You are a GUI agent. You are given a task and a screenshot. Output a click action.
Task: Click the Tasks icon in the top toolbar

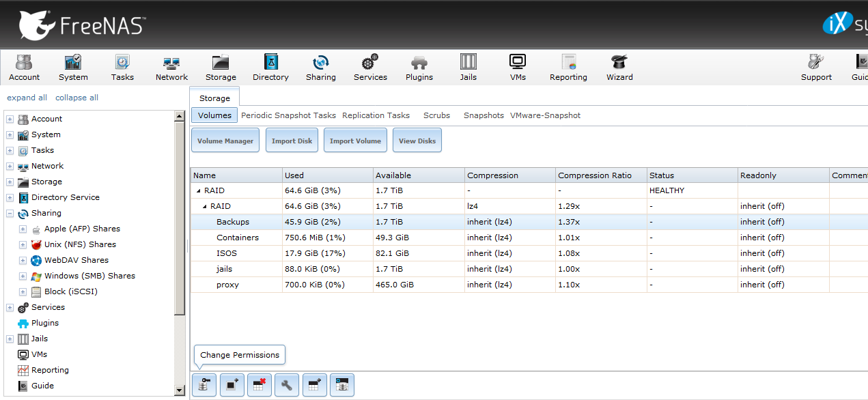pos(122,68)
